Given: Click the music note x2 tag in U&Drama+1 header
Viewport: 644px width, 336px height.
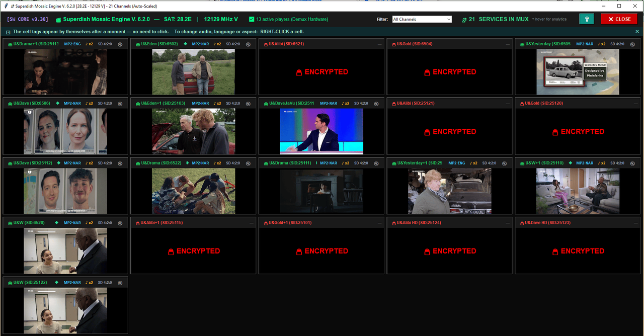Looking at the screenshot, I should pyautogui.click(x=89, y=44).
